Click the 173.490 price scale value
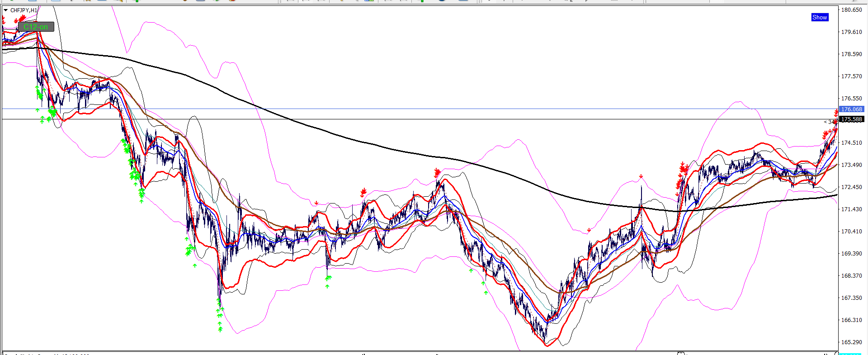The height and width of the screenshot is (355, 868). (x=851, y=165)
